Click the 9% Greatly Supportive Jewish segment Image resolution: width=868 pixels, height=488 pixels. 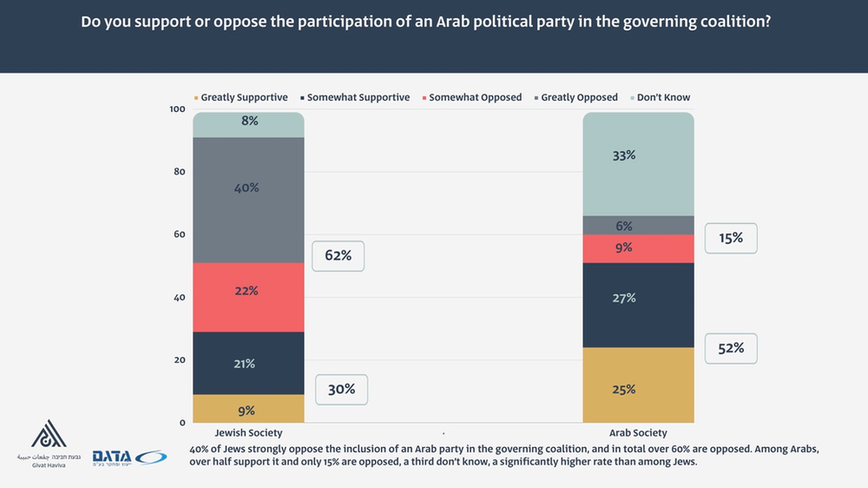point(247,409)
